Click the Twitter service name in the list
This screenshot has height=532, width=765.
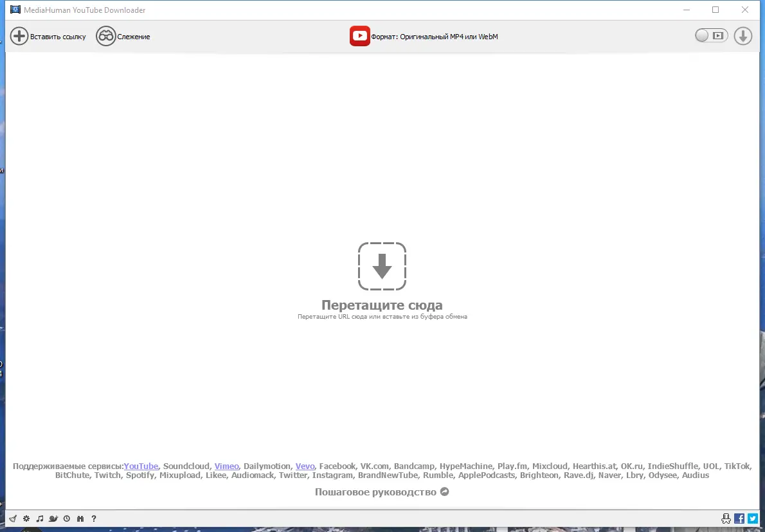coord(292,475)
